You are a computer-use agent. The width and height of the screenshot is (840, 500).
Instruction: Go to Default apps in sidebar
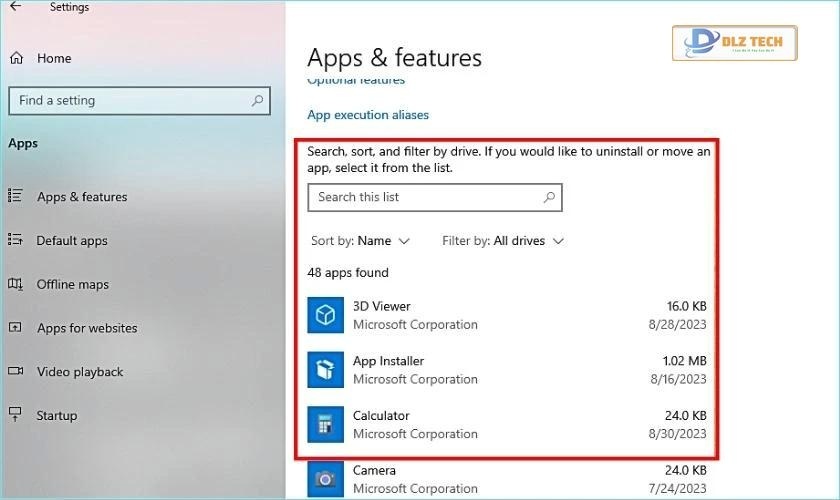(x=72, y=241)
